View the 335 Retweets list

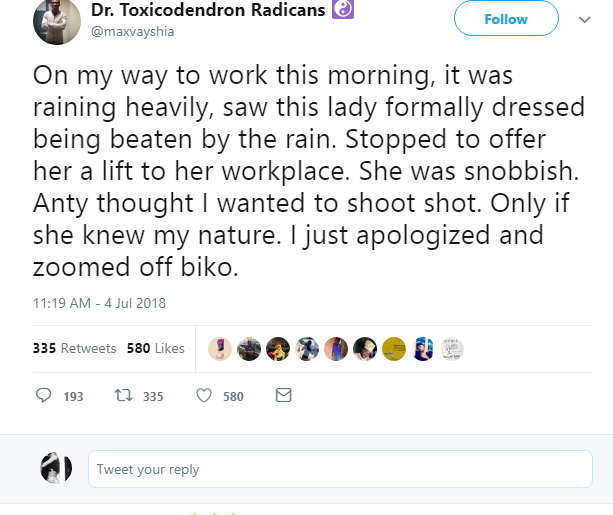click(x=74, y=348)
